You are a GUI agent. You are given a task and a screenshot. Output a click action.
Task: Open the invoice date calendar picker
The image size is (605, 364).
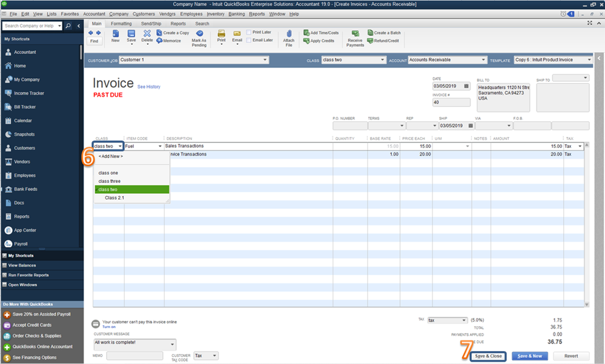tap(466, 86)
